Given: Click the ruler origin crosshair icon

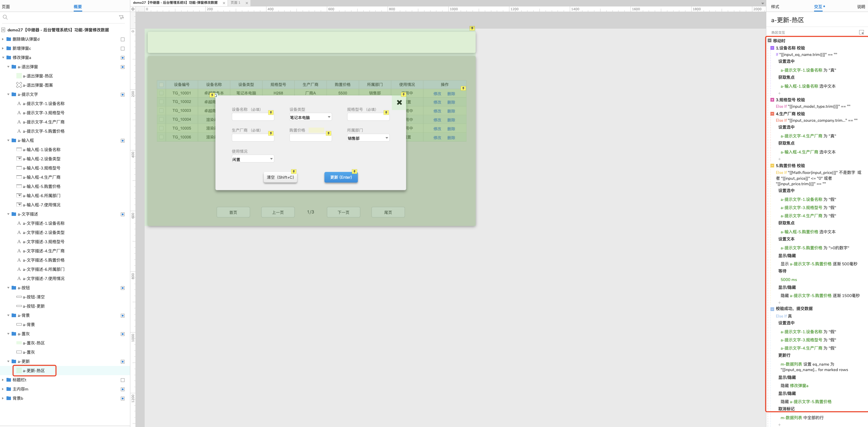Looking at the screenshot, I should click(133, 9).
